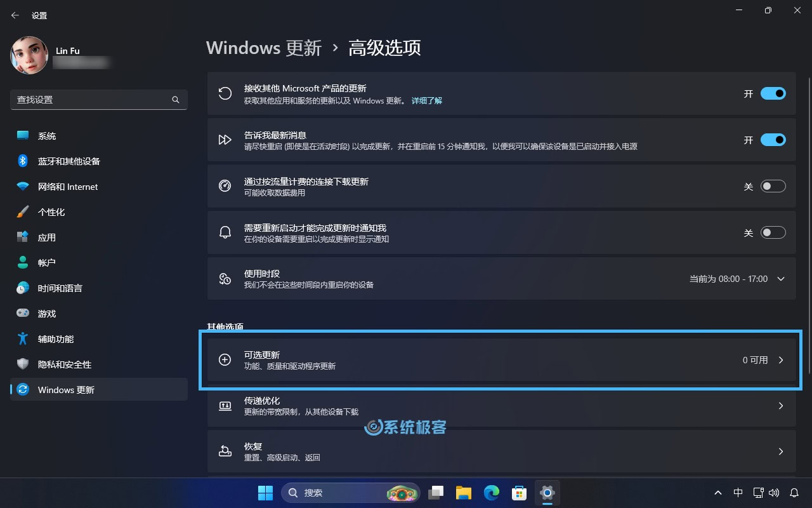Viewport: 812px width, 508px height.
Task: Click the 恢复 recovery icon
Action: pos(225,451)
